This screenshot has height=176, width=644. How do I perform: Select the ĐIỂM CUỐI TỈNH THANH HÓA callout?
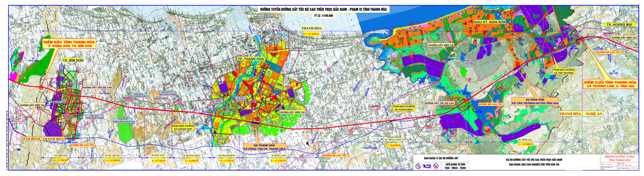tap(610, 84)
